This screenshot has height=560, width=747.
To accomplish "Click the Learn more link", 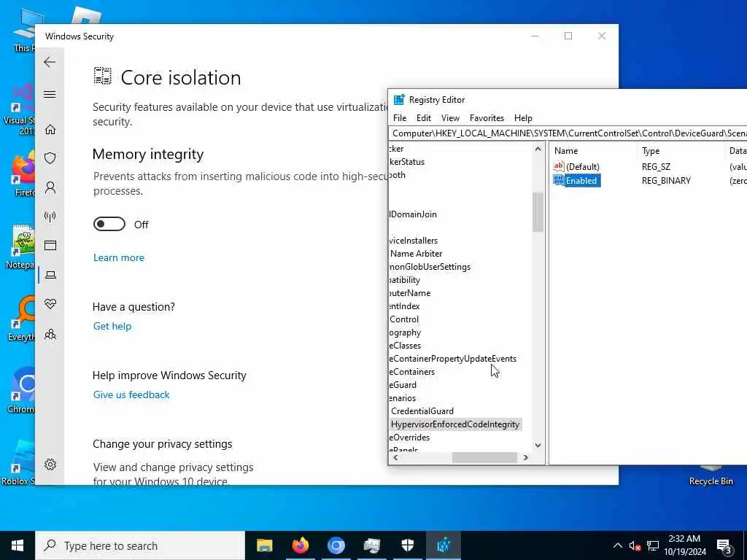I will [x=119, y=257].
